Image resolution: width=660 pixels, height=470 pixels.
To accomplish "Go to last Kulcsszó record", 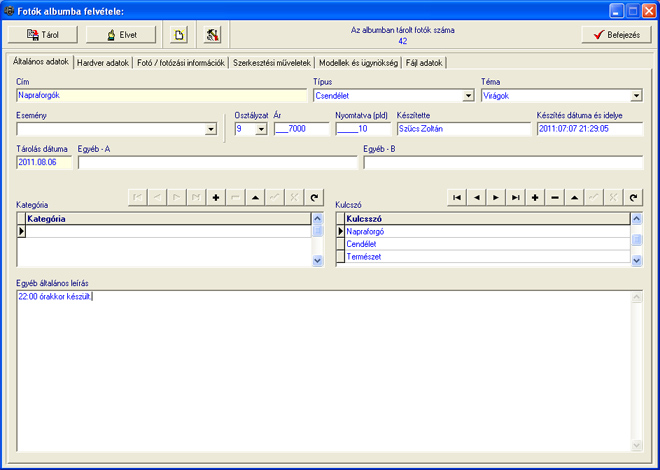I will pyautogui.click(x=516, y=197).
